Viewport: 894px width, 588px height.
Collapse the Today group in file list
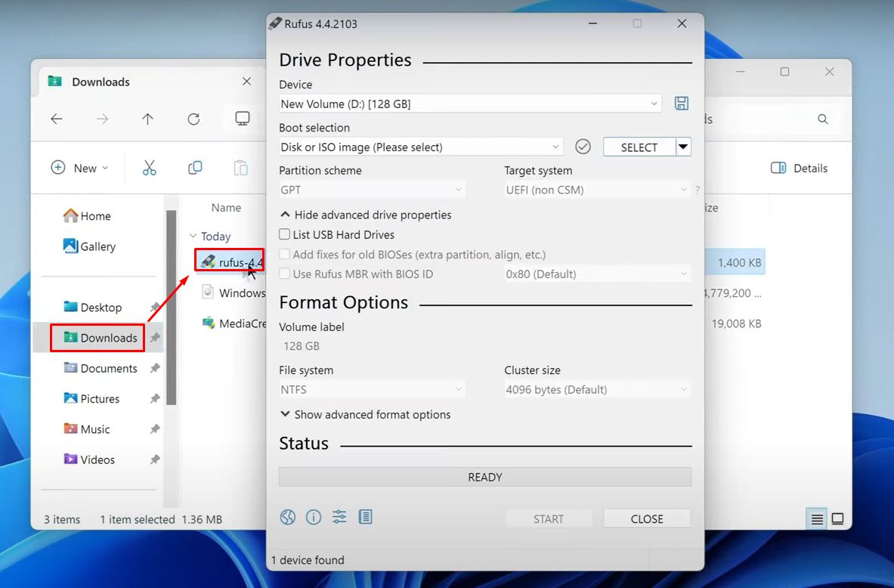193,236
